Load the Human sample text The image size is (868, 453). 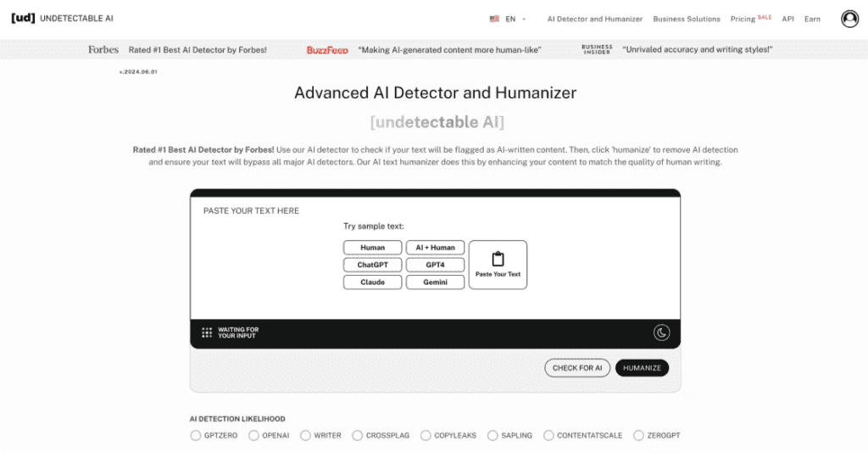click(373, 248)
